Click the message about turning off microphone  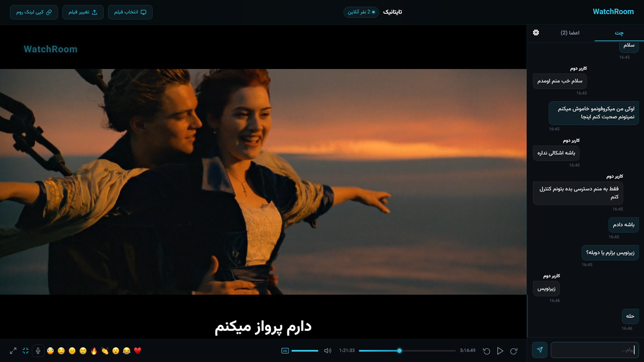click(x=594, y=113)
